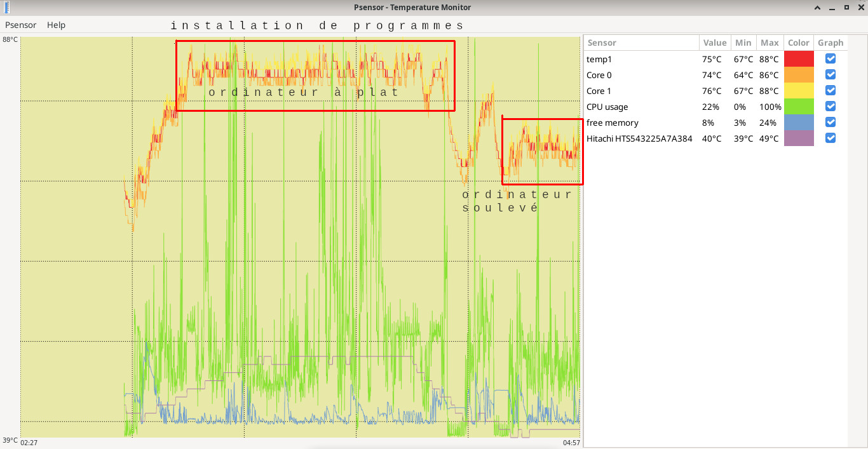This screenshot has width=868, height=449.
Task: Open the Psensor menu
Action: tap(20, 25)
